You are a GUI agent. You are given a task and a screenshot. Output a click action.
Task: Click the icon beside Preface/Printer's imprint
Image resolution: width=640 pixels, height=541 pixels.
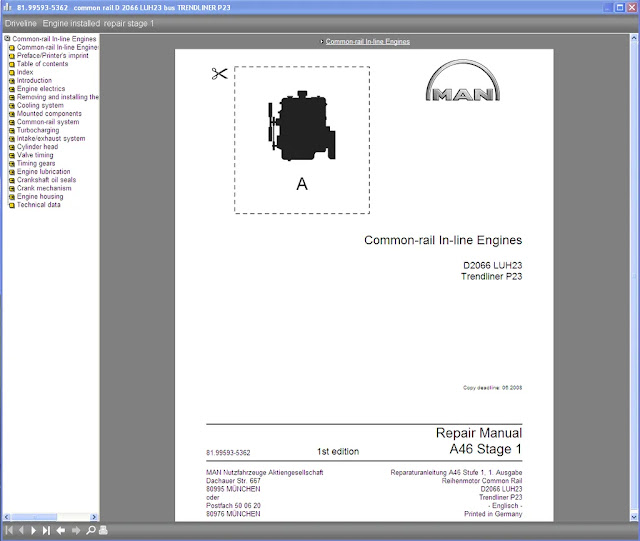pyautogui.click(x=12, y=56)
